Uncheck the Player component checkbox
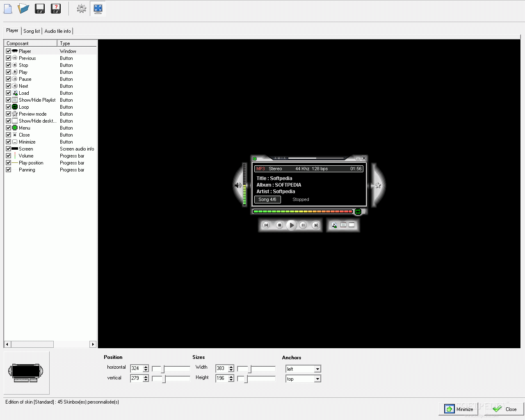This screenshot has width=525, height=420. coord(8,51)
